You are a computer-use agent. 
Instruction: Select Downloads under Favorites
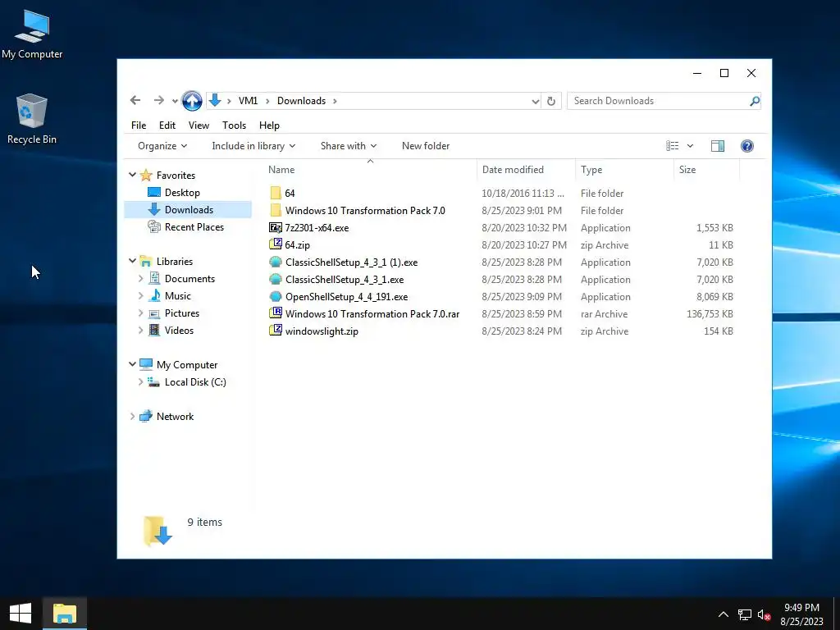pos(189,209)
